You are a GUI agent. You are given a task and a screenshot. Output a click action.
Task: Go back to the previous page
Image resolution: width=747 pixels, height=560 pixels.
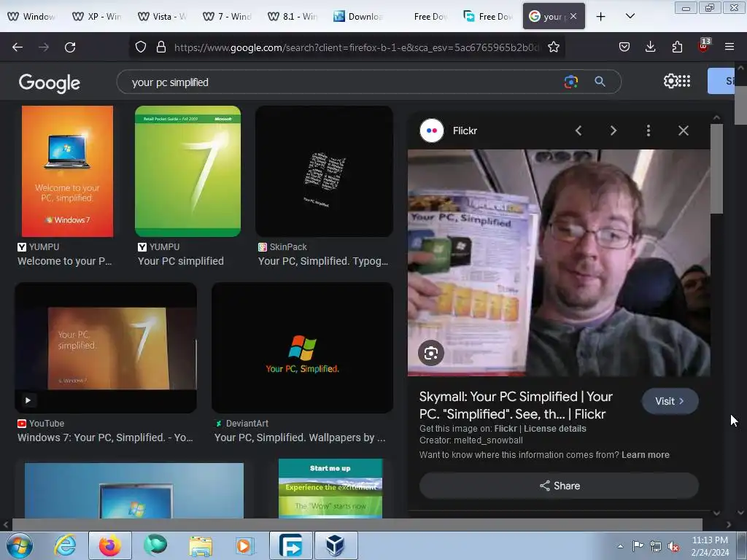(18, 47)
